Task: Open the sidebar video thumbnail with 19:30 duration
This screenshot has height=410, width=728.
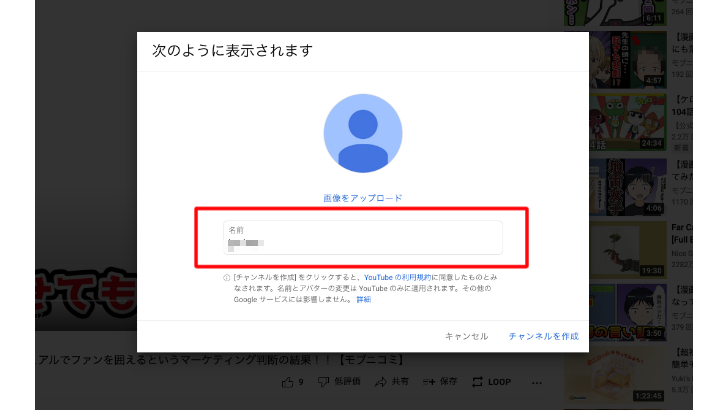Action: (627, 250)
